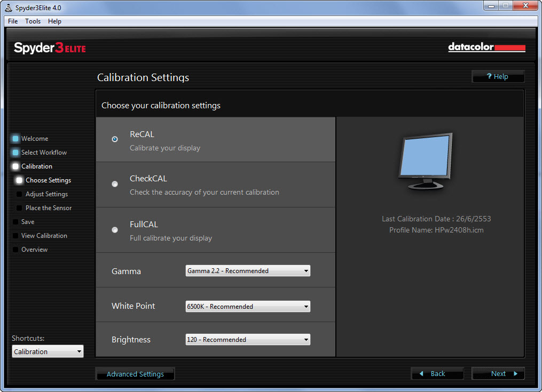This screenshot has width=542, height=392.
Task: Click the Advanced Settings button
Action: tap(135, 374)
